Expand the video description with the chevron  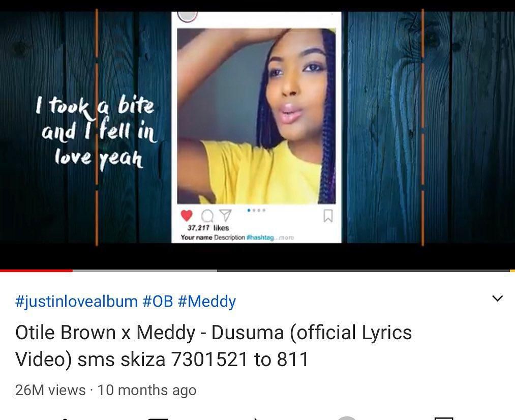pyautogui.click(x=498, y=298)
